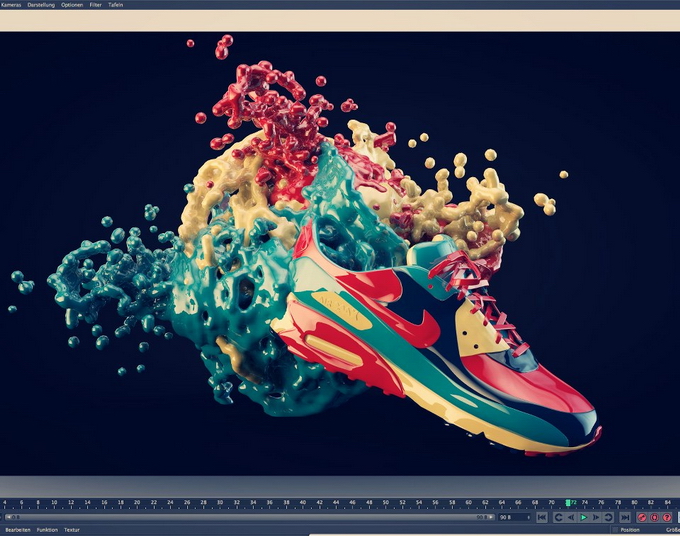Open the Bearbeiten material menu
The image size is (680, 536).
click(x=18, y=529)
